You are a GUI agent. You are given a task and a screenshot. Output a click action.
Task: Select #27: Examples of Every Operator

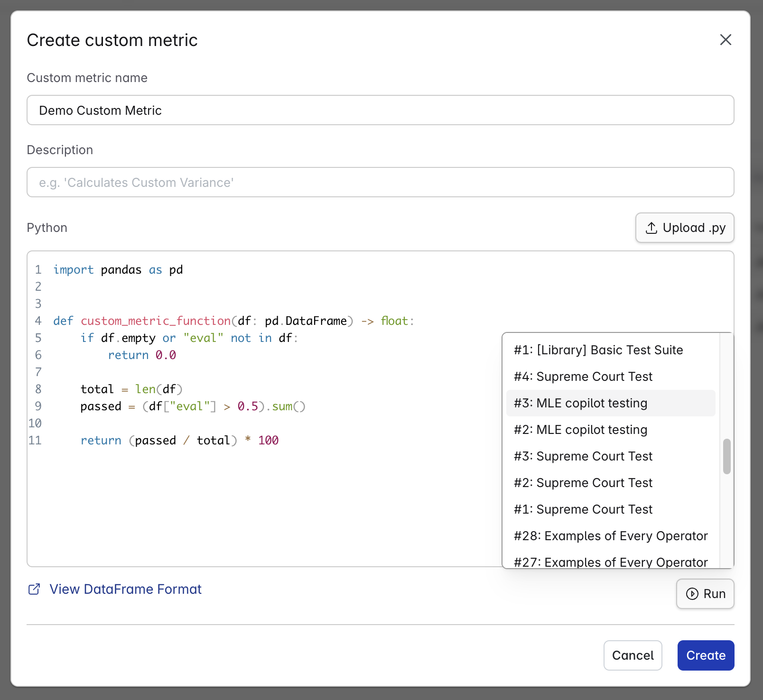point(611,562)
